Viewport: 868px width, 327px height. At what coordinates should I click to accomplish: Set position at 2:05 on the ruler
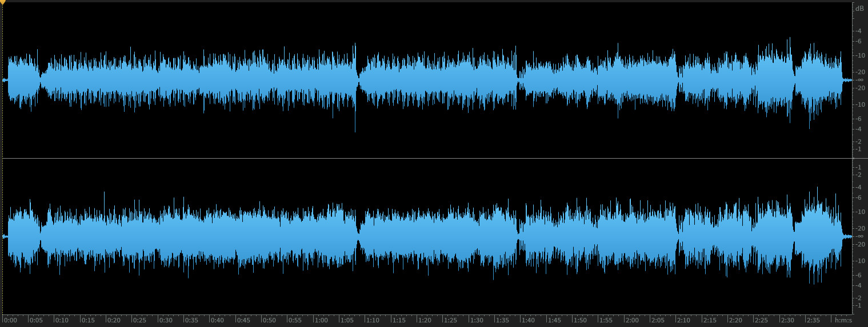click(x=658, y=320)
